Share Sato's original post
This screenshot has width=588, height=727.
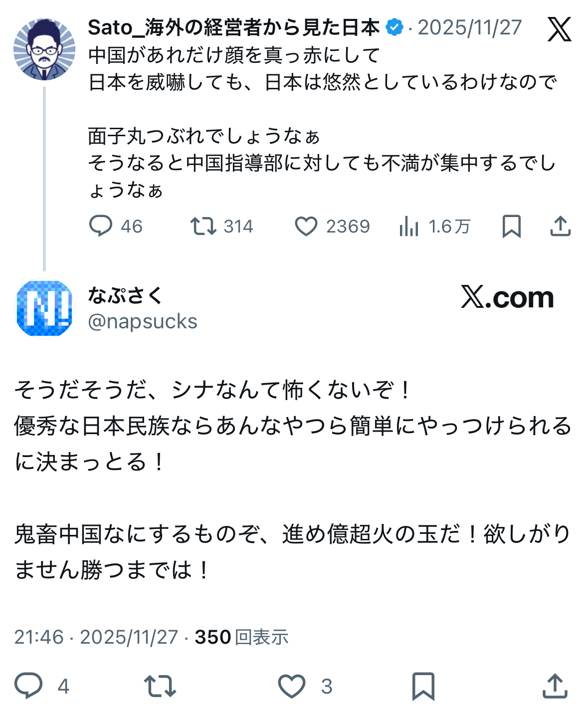click(560, 226)
